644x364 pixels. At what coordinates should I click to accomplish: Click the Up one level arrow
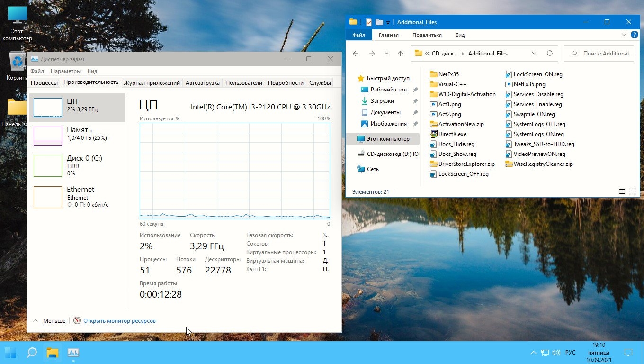[400, 54]
